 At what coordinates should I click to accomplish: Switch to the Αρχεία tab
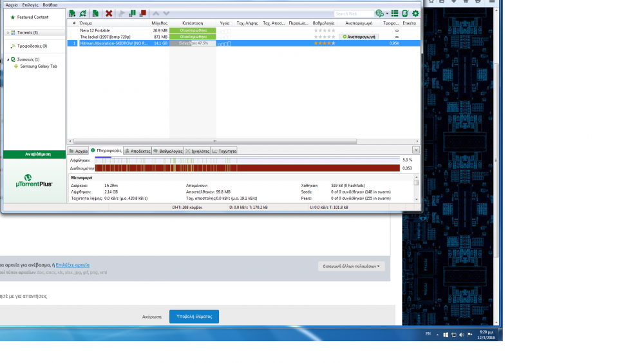(78, 151)
